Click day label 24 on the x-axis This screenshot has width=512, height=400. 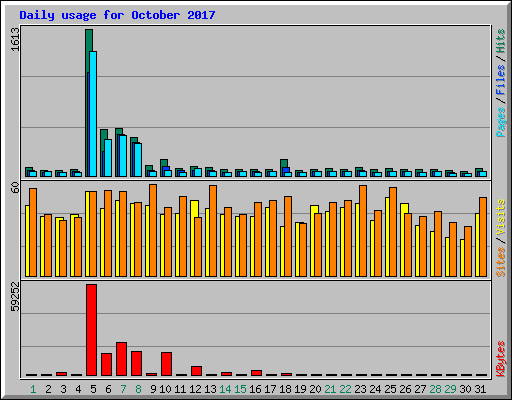(375, 389)
